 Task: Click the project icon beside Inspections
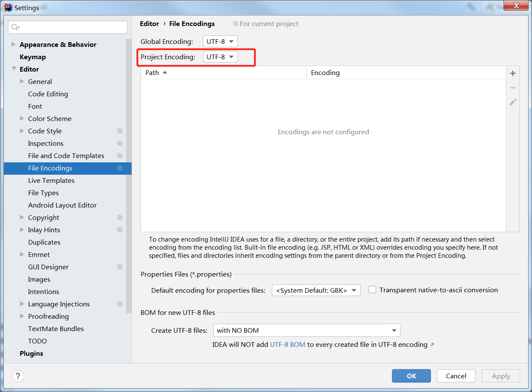click(120, 144)
